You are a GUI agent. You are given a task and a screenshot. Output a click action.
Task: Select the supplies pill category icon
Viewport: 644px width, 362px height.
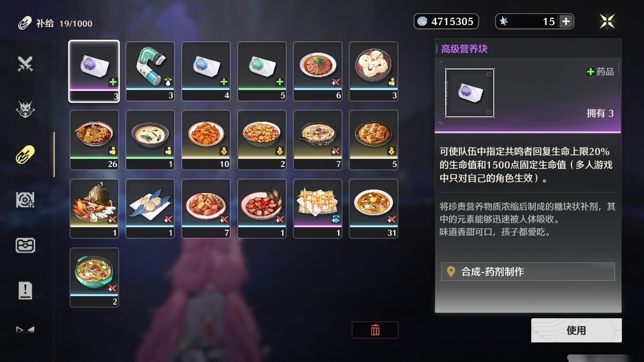(x=25, y=155)
